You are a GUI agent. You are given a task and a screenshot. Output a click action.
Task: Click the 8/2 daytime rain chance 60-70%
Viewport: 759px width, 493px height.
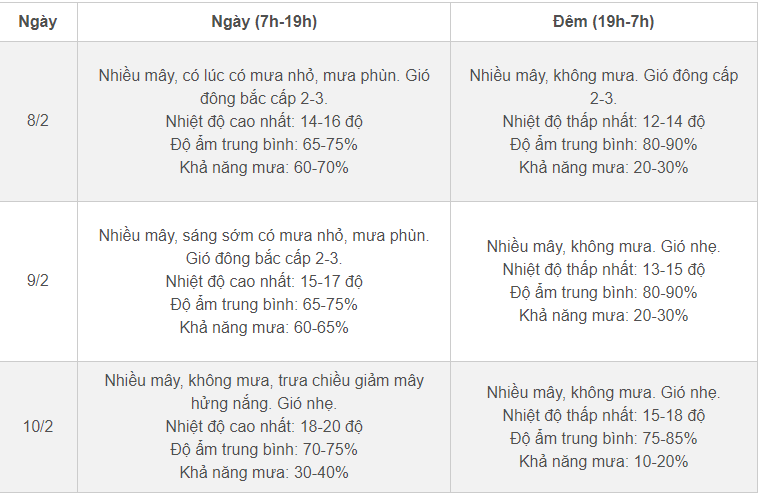tap(264, 167)
